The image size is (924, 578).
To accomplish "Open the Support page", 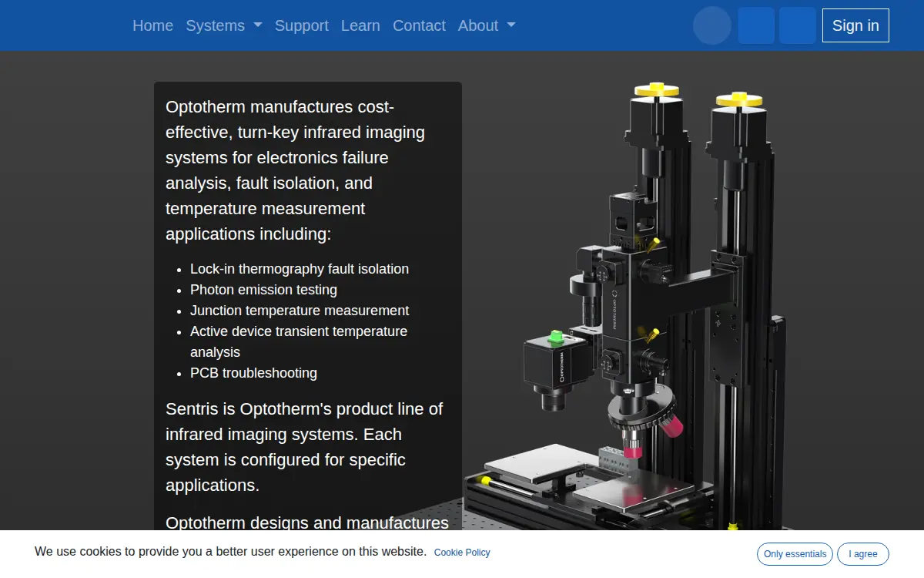I will coord(302,25).
